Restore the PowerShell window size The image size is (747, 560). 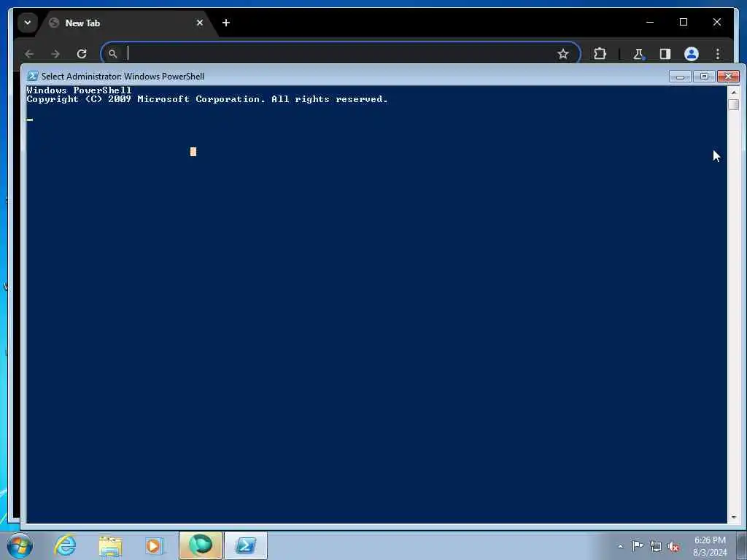(x=704, y=76)
